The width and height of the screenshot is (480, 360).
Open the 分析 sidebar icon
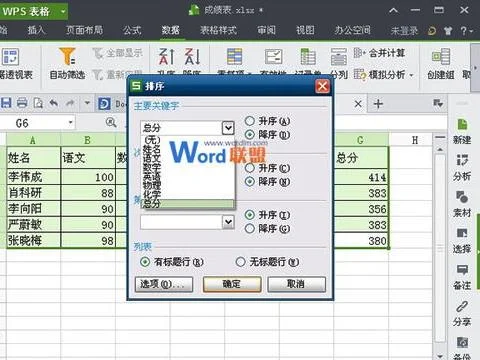[x=462, y=161]
